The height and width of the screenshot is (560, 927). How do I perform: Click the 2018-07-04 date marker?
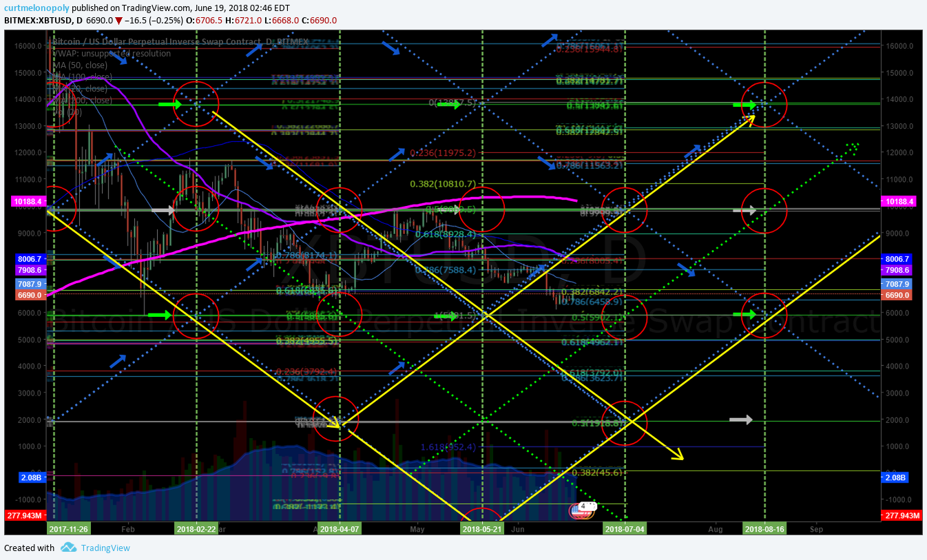click(x=625, y=529)
